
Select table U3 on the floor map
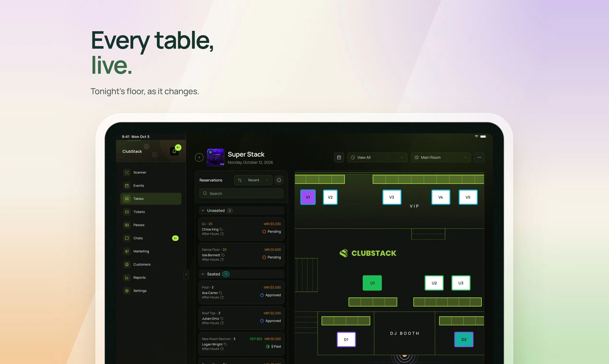[461, 283]
